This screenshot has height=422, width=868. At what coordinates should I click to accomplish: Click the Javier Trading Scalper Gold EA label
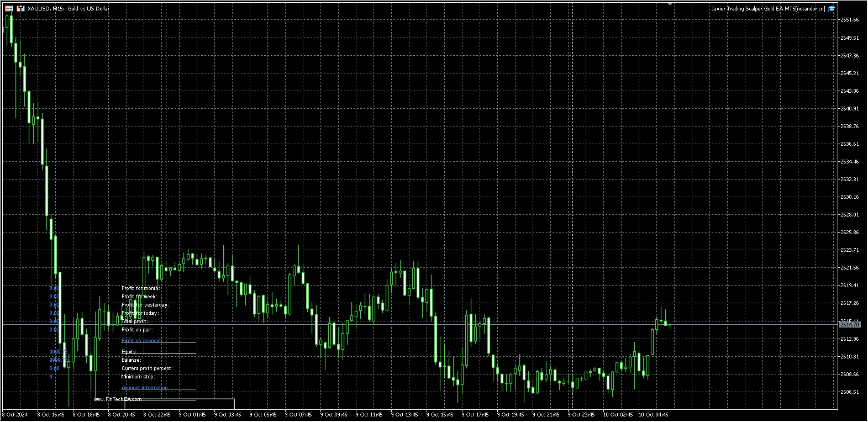click(768, 9)
